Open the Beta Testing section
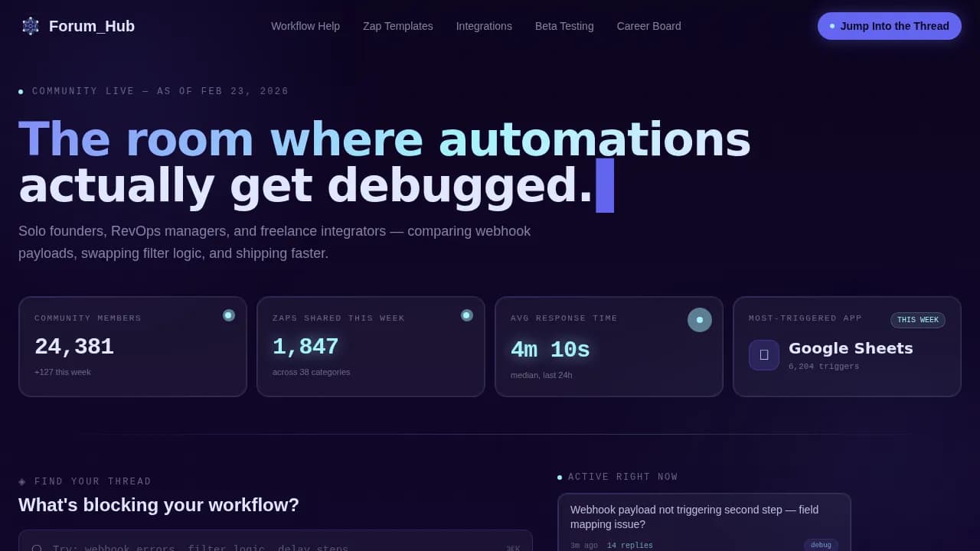 click(x=564, y=25)
